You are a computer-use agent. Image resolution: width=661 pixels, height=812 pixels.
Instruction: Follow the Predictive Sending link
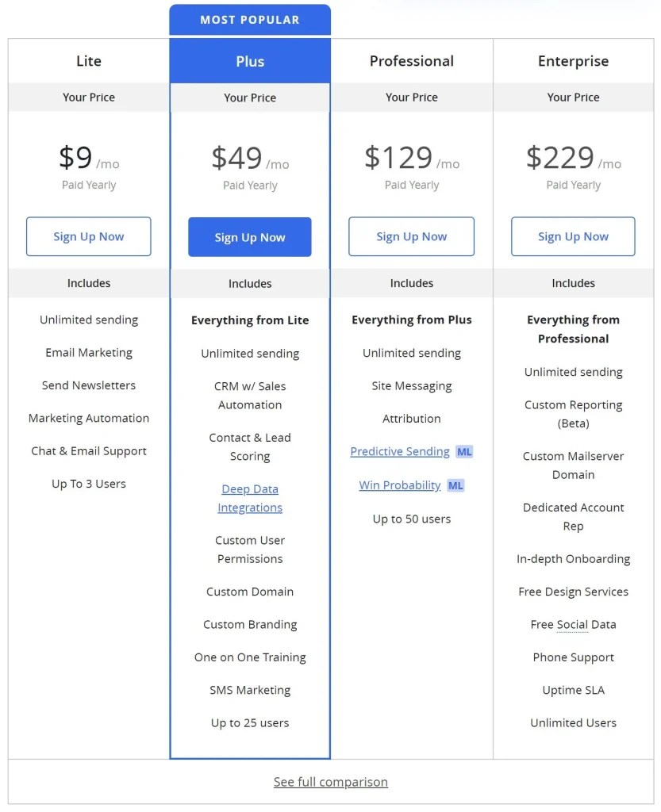[400, 452]
